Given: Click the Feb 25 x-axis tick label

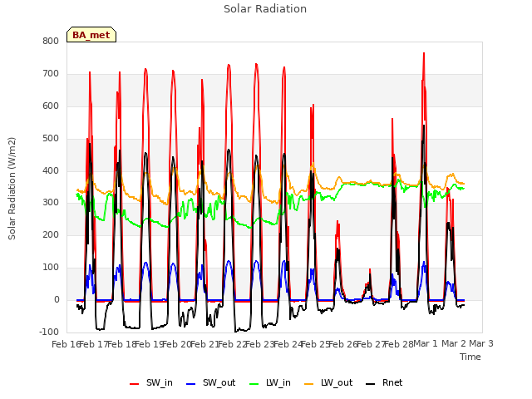Looking at the screenshot, I should point(316,344).
